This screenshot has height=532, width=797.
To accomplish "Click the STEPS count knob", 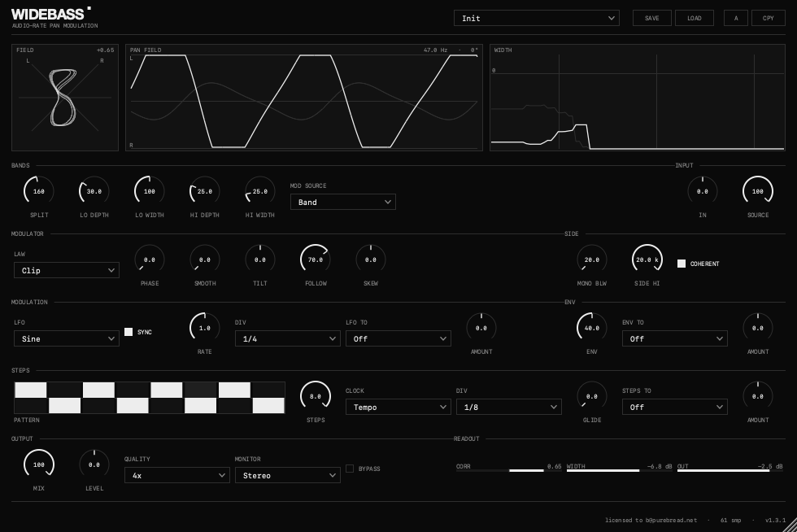I will pos(316,396).
